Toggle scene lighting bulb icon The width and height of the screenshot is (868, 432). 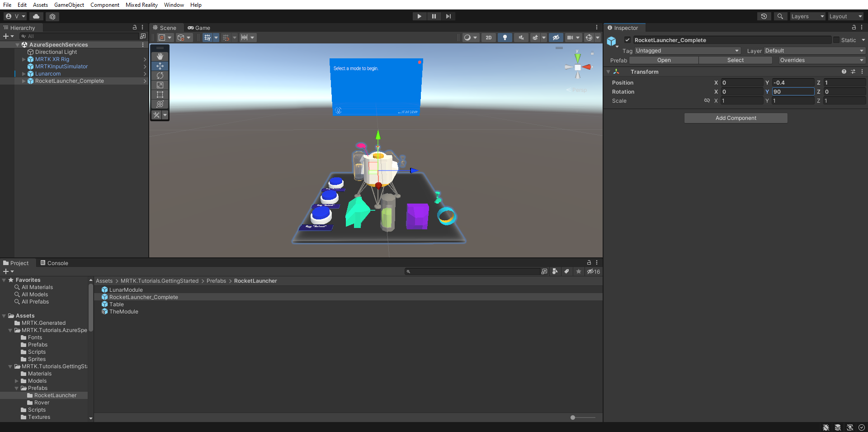tap(505, 38)
